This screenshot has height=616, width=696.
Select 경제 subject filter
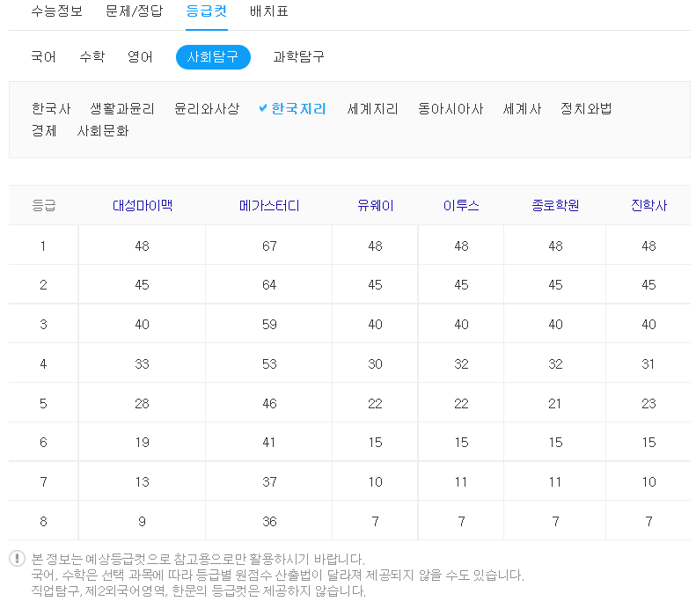click(44, 131)
